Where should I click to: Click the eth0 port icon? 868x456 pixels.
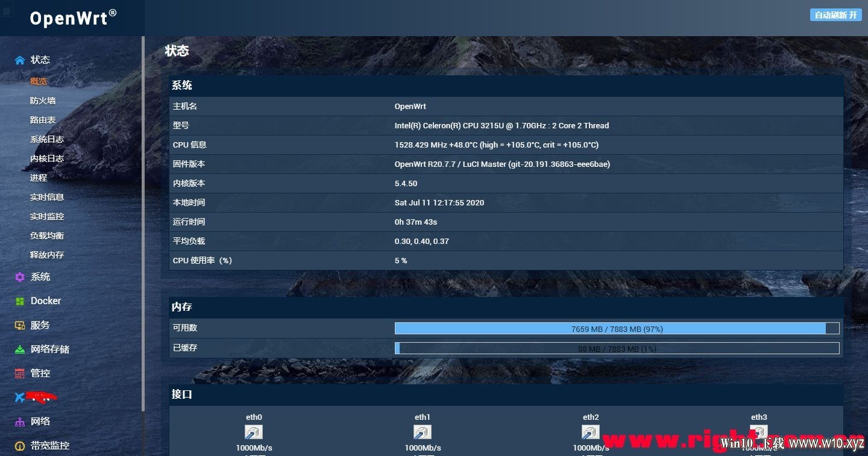pyautogui.click(x=254, y=432)
